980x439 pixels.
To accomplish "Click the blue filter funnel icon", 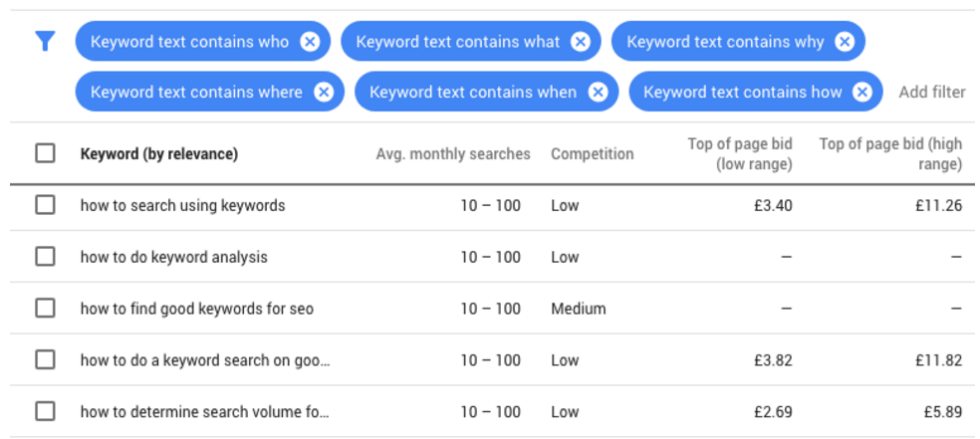I will [x=45, y=42].
